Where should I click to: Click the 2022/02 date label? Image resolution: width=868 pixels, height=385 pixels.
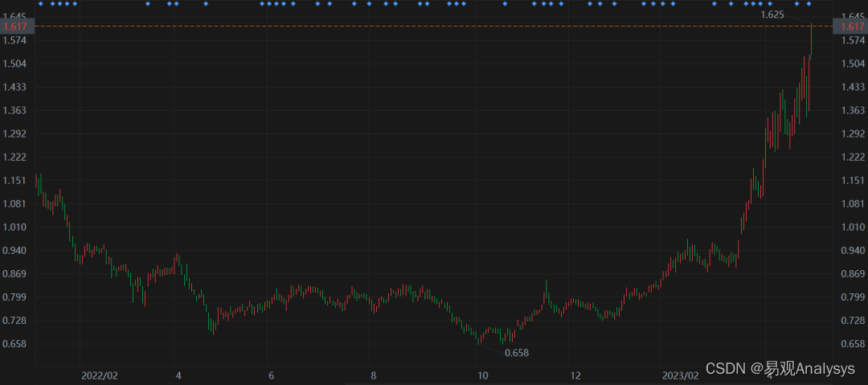click(x=100, y=375)
